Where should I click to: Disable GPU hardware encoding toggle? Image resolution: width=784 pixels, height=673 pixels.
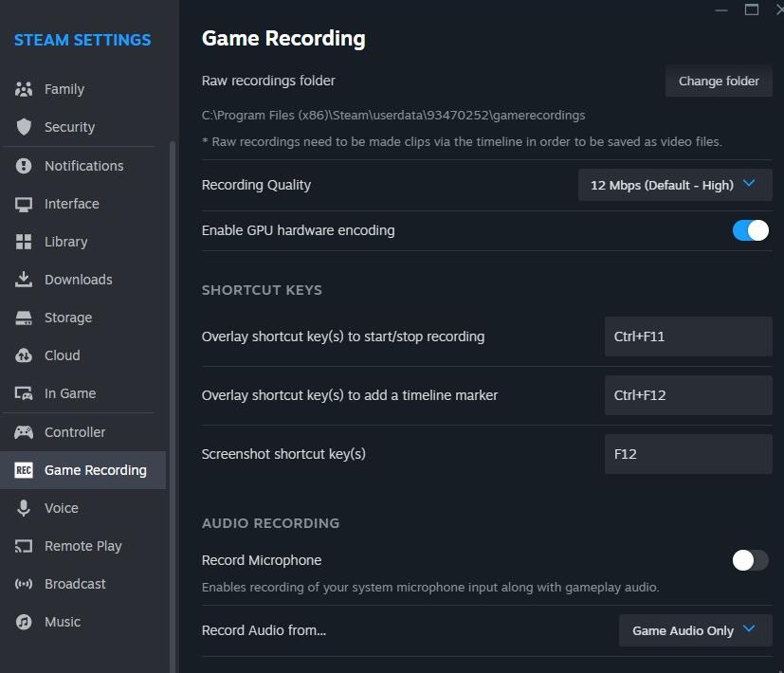(x=750, y=230)
